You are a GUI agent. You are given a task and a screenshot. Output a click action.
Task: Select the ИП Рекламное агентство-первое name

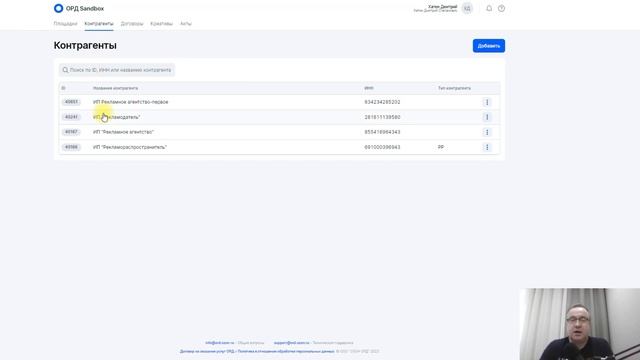tap(131, 102)
